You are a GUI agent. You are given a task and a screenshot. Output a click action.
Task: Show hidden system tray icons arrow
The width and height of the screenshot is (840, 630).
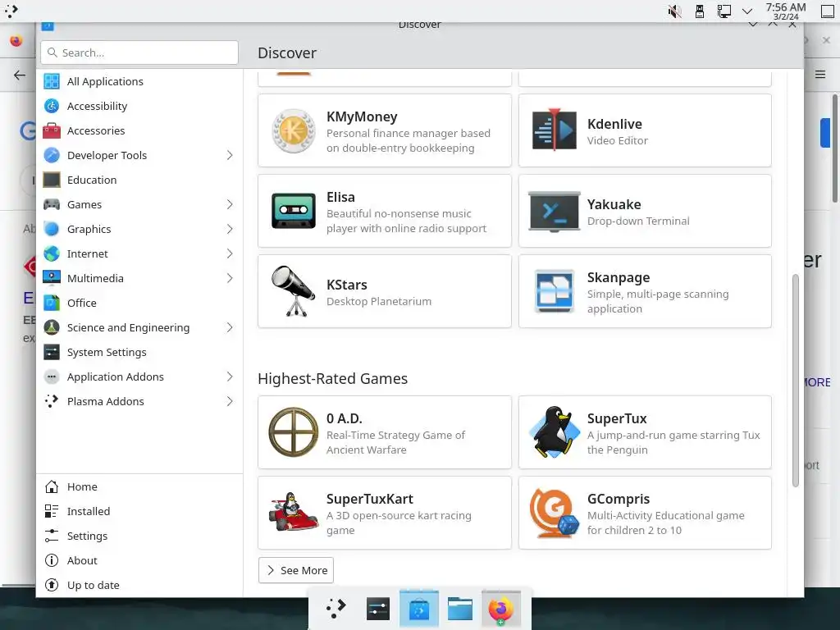pos(747,11)
